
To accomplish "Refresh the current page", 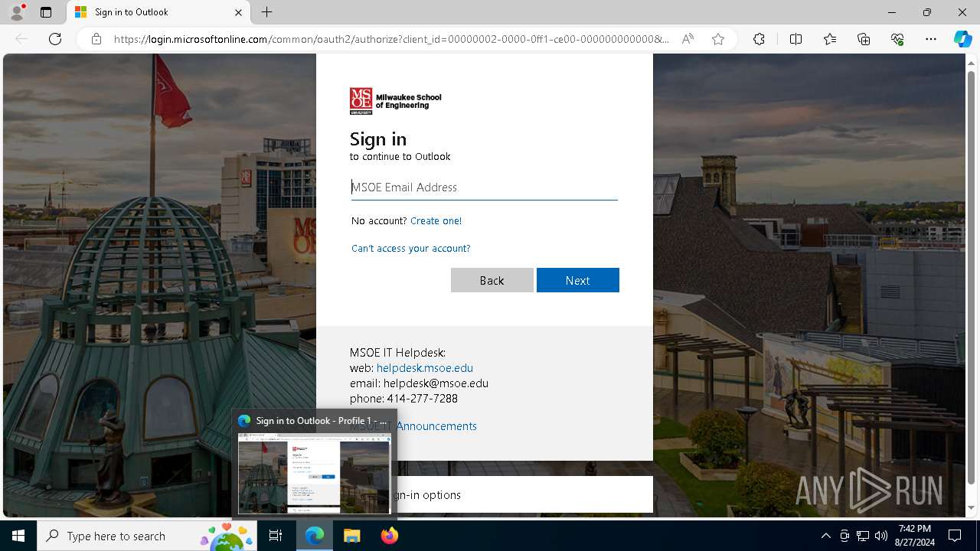I will 55,39.
